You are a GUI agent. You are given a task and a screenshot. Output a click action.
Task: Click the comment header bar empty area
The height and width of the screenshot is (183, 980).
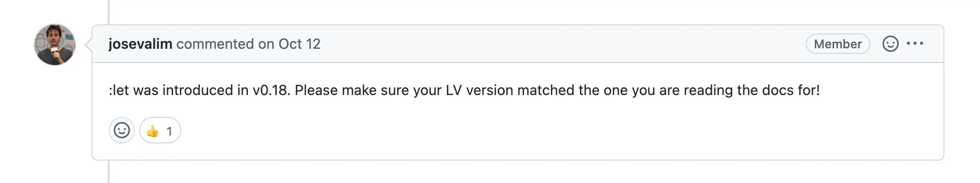coord(559,44)
